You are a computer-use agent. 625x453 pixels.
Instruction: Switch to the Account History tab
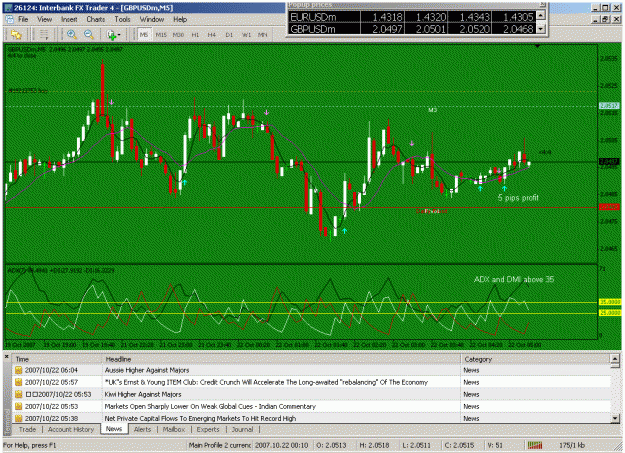point(71,429)
